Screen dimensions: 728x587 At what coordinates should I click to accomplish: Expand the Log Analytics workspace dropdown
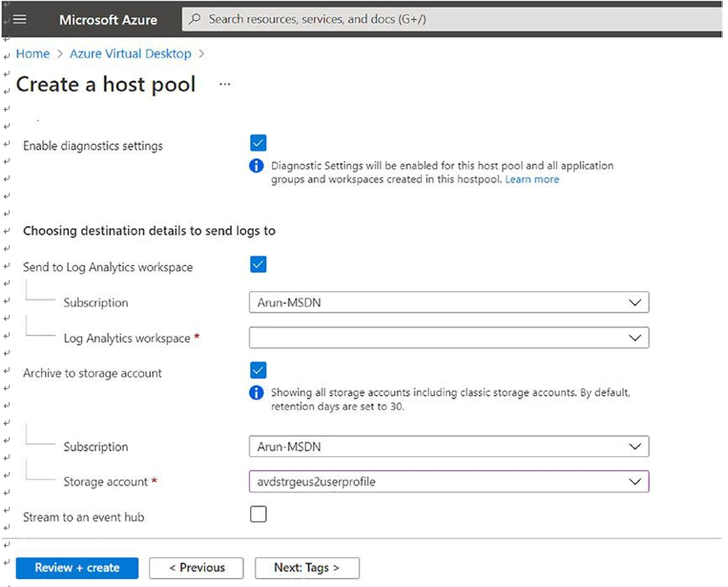pos(449,338)
